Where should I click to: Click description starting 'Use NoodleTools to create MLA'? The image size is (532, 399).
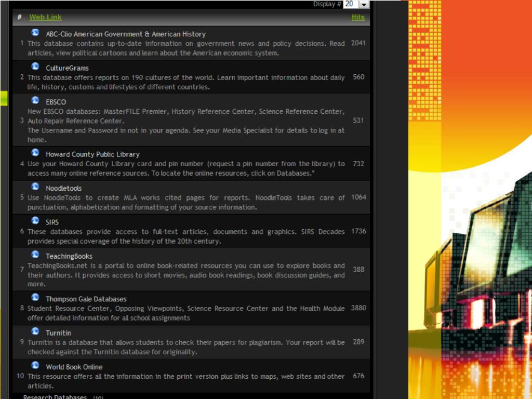pos(186,203)
